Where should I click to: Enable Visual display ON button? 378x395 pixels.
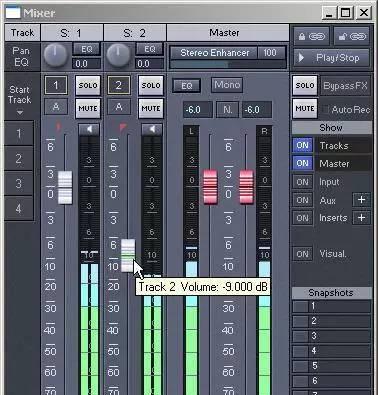click(x=303, y=254)
